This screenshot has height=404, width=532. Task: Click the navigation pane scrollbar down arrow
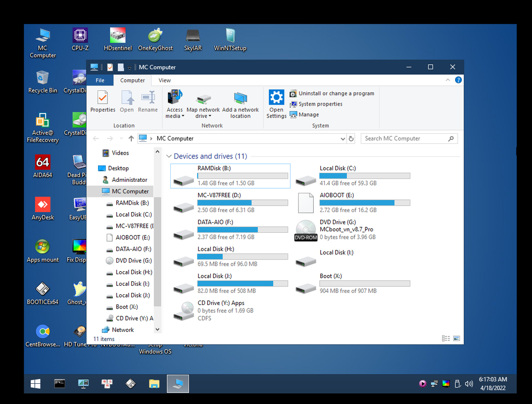(158, 329)
